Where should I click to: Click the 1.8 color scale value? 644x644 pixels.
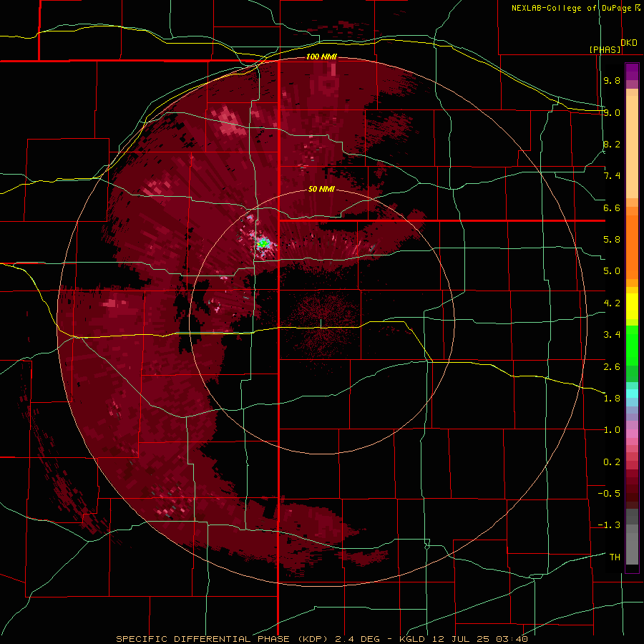[612, 399]
